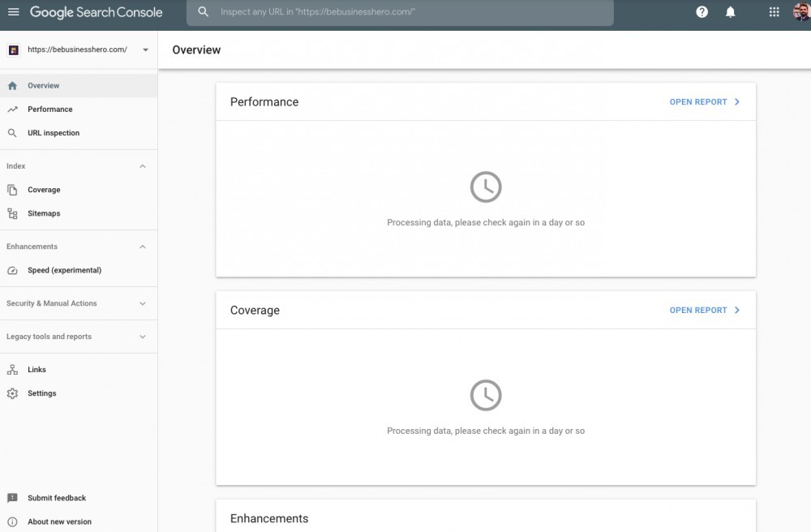Click the https://bebusinesshero.com/ property name

point(77,49)
